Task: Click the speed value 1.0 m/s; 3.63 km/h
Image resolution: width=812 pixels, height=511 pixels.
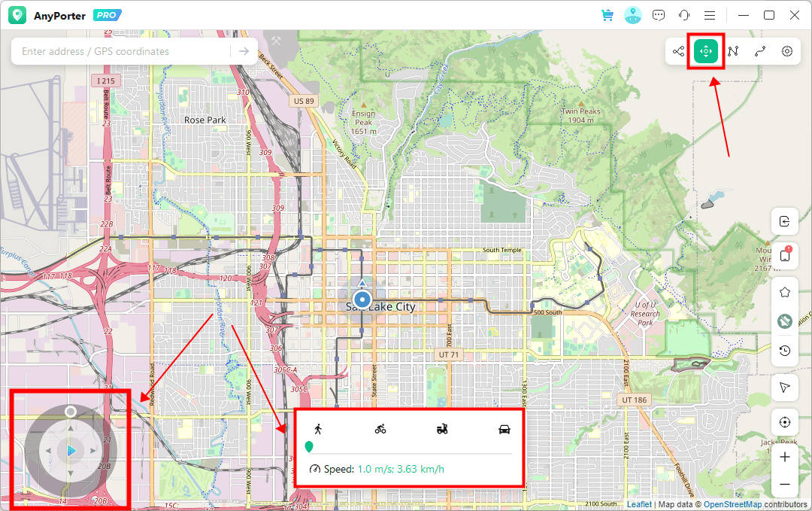Action: click(401, 469)
